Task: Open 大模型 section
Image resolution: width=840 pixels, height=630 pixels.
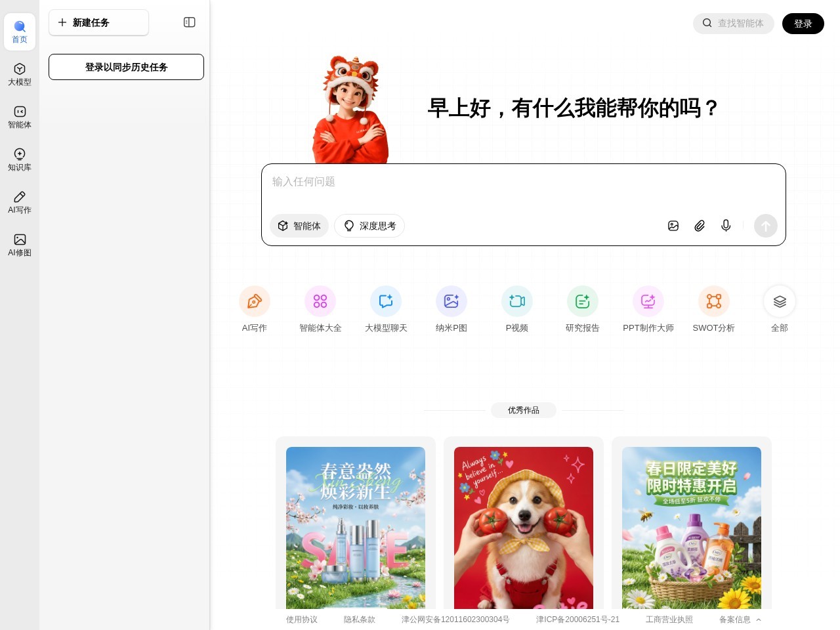Action: coord(19,73)
